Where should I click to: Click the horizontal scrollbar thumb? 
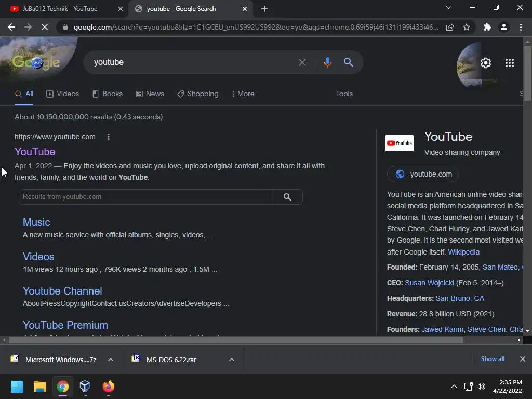tap(236, 340)
